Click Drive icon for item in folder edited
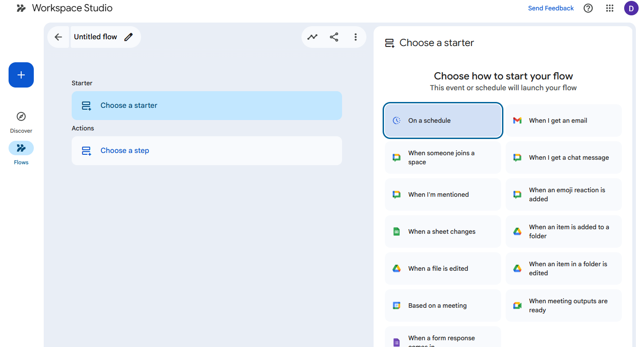The width and height of the screenshot is (644, 347). pyautogui.click(x=517, y=268)
